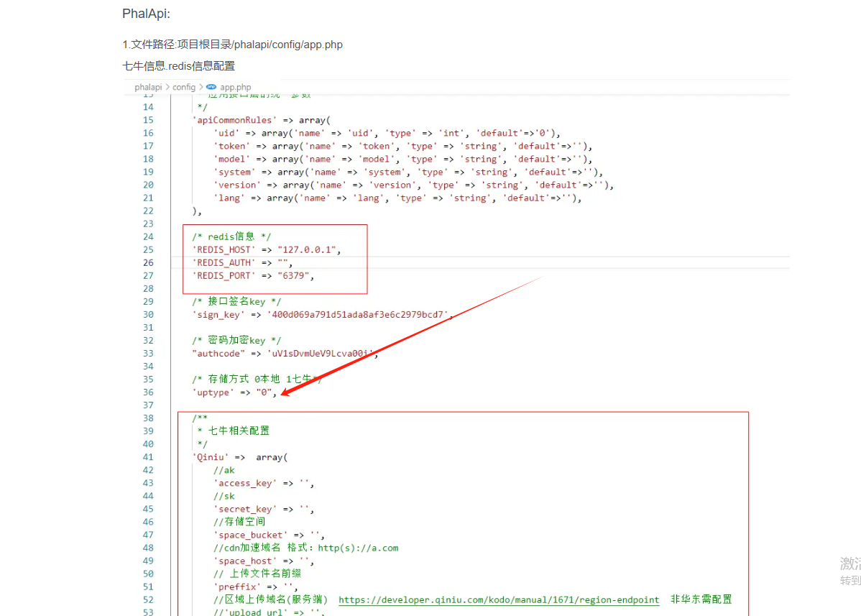Viewport: 861px width, 616px height.
Task: Click the app.php breadcrumb label
Action: pyautogui.click(x=235, y=87)
